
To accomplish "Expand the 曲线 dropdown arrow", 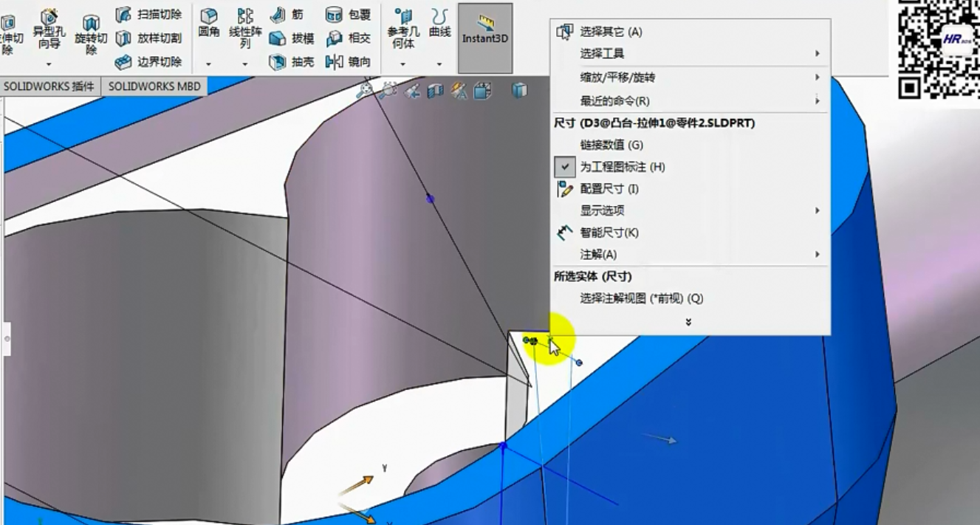I will pyautogui.click(x=439, y=65).
